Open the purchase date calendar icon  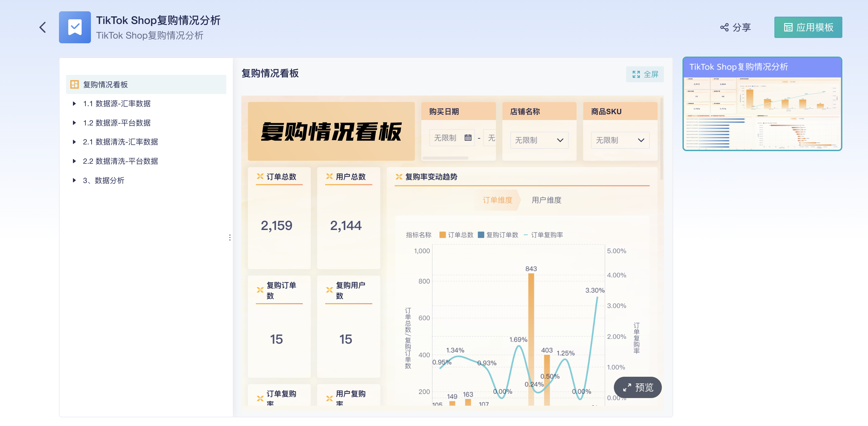point(468,137)
